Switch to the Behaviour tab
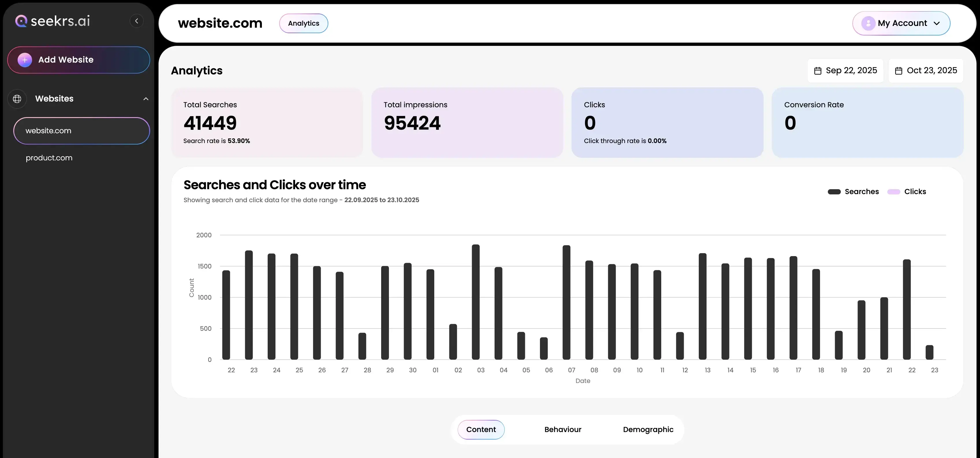980x458 pixels. 563,429
